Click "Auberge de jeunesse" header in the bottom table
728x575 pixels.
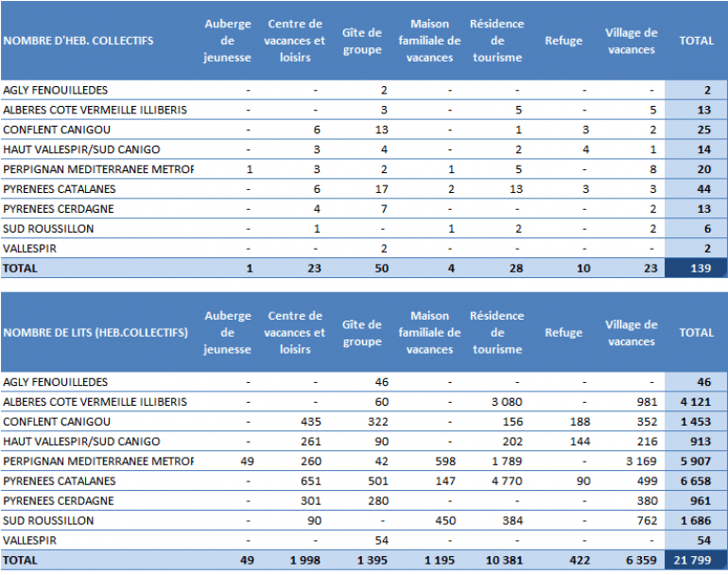[227, 333]
